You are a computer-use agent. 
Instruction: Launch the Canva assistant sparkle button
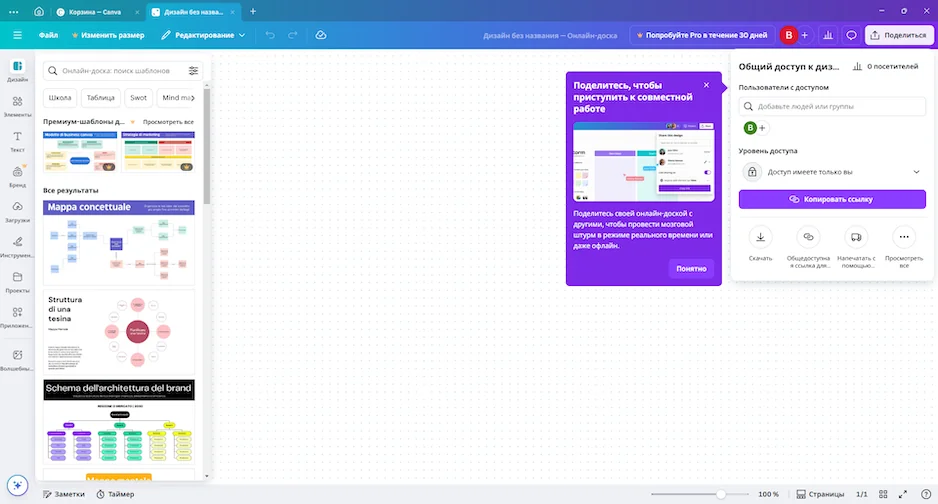click(x=17, y=485)
